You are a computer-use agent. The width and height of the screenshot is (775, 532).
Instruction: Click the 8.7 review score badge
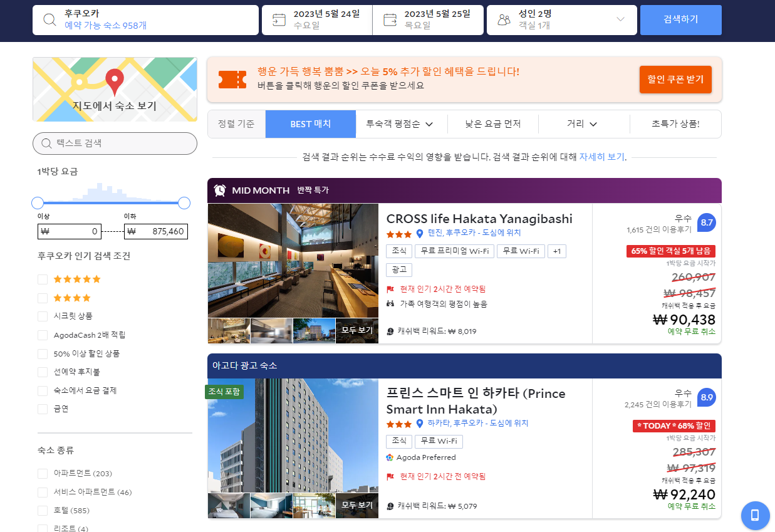[707, 222]
